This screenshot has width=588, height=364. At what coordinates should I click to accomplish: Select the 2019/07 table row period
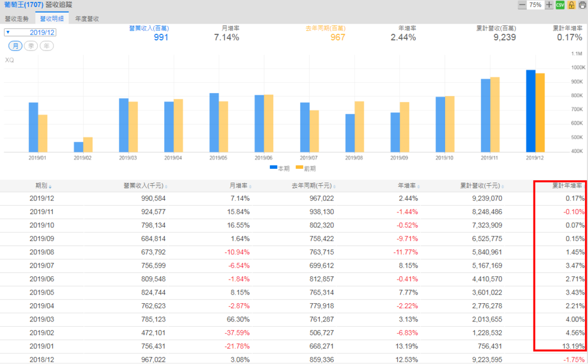point(41,266)
